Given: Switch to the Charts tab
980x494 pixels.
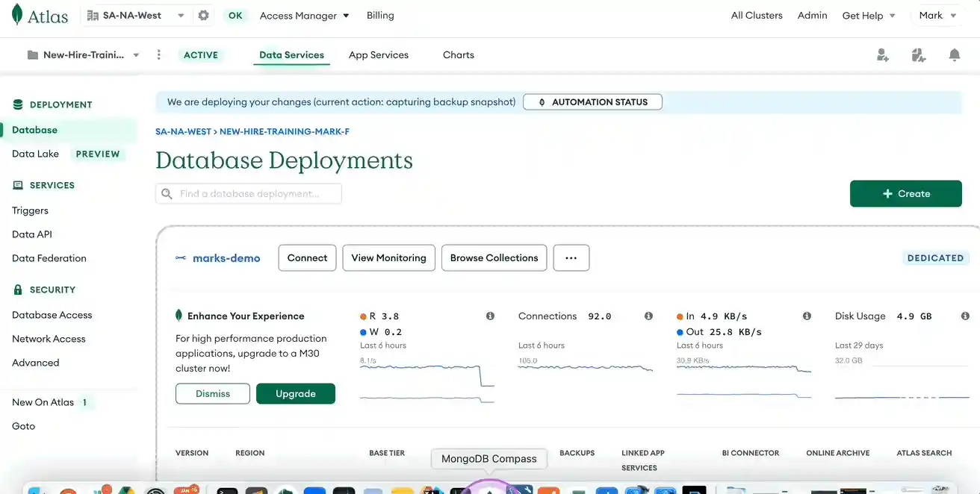Looking at the screenshot, I should [x=458, y=55].
